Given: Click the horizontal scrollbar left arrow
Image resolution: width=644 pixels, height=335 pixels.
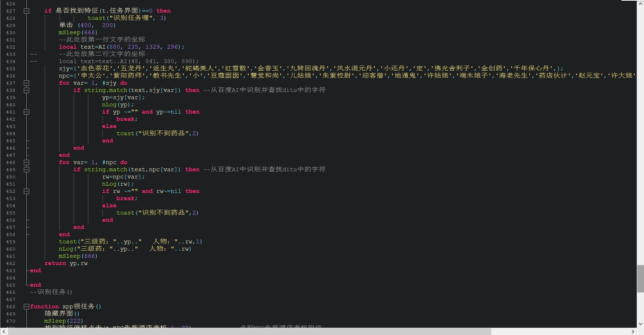Looking at the screenshot, I should click(x=4, y=331).
